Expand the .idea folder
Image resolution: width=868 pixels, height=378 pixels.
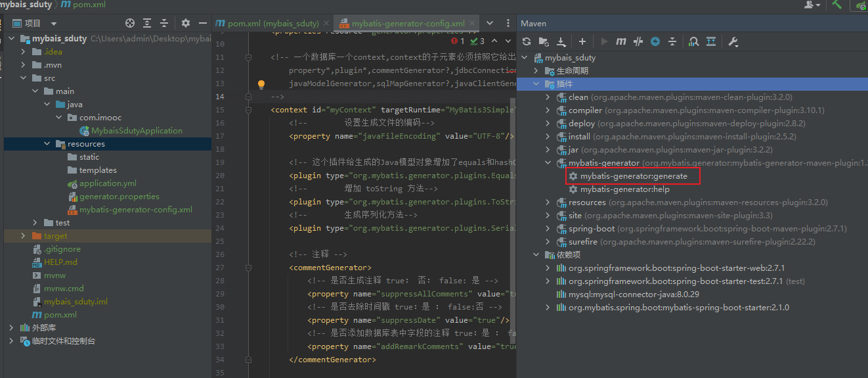coord(24,52)
